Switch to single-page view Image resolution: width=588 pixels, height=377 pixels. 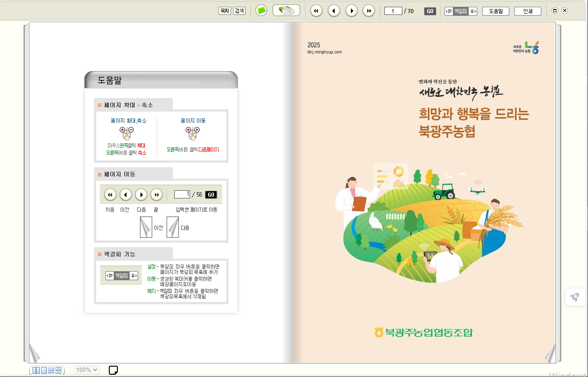click(x=44, y=370)
